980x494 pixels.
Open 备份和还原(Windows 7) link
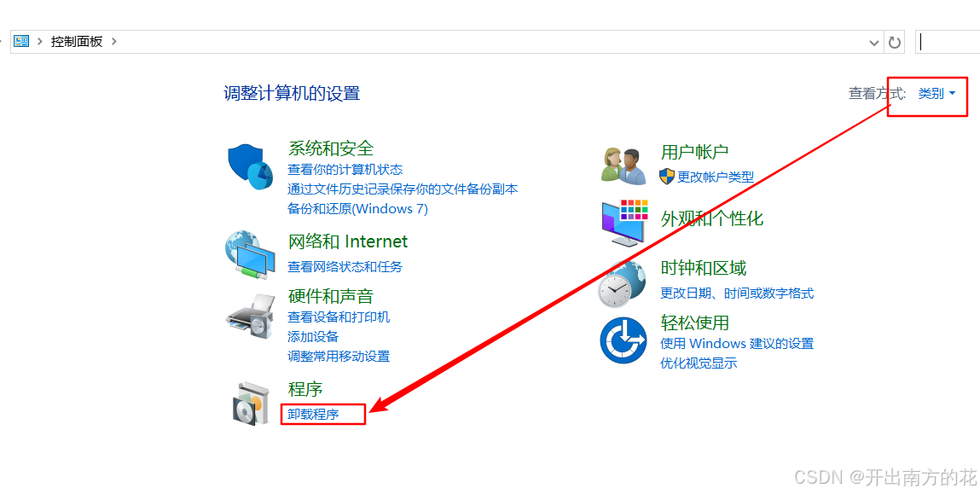357,209
